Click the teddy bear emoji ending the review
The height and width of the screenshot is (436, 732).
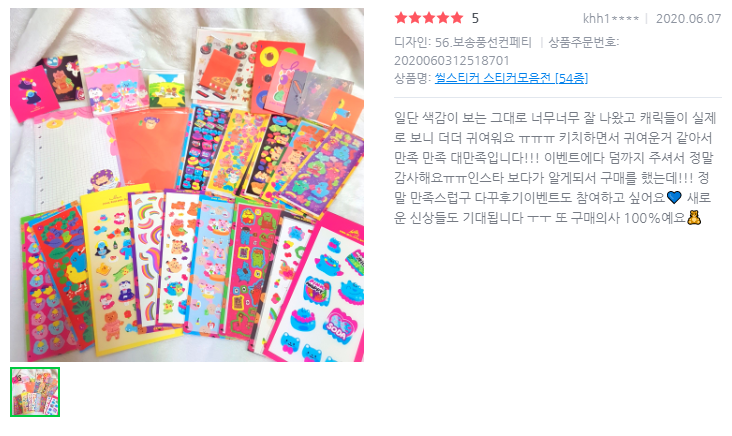[694, 218]
